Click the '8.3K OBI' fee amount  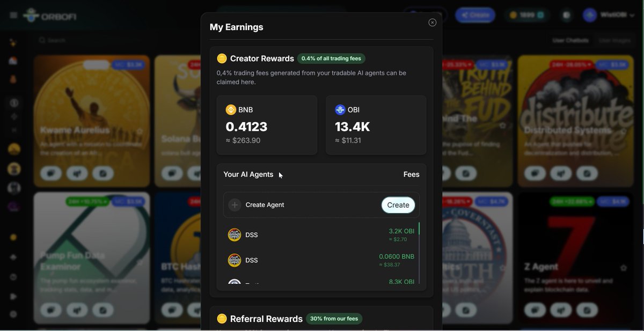coord(401,282)
